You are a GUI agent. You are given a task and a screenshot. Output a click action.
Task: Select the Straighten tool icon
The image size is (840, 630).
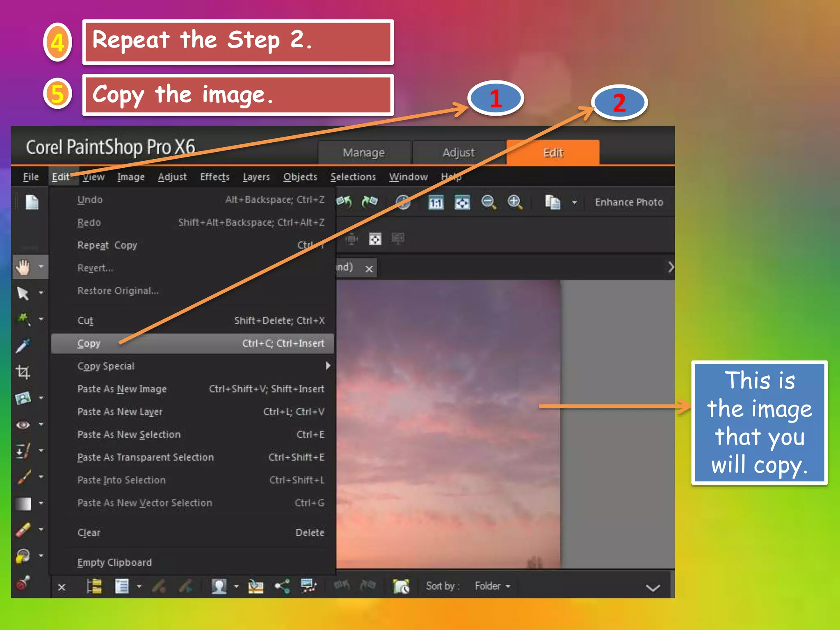(x=23, y=398)
